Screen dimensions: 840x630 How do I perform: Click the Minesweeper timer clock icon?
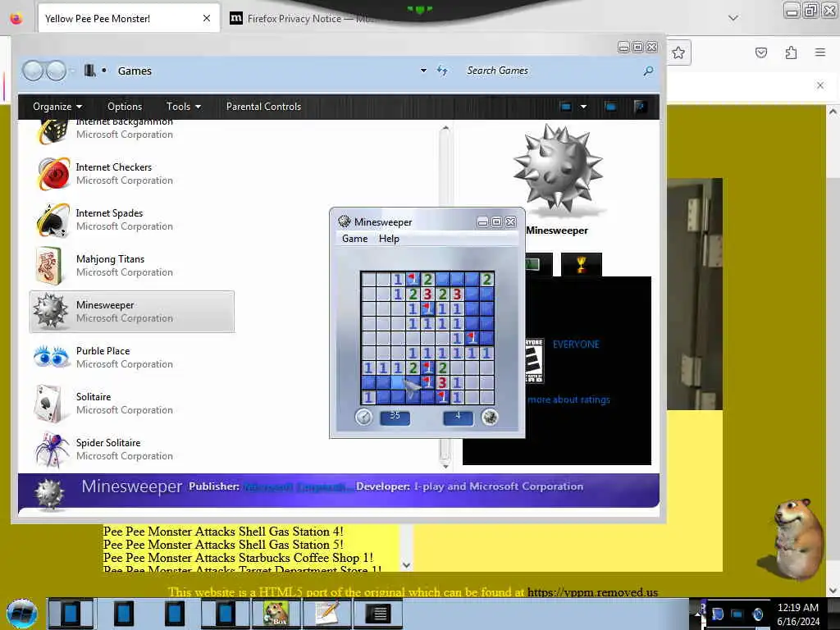363,417
